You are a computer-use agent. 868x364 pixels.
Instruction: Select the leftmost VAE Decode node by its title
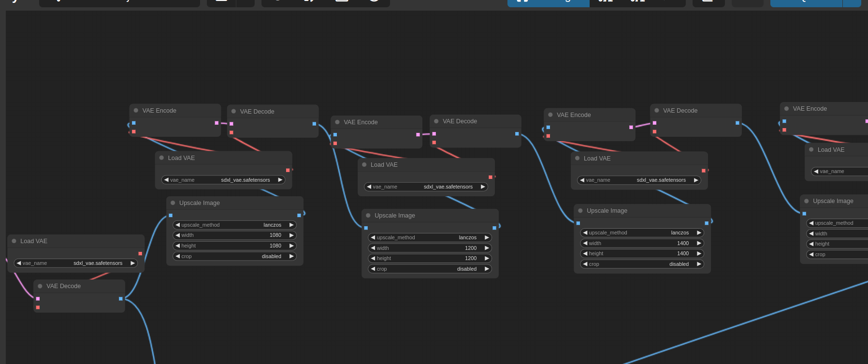click(x=63, y=286)
